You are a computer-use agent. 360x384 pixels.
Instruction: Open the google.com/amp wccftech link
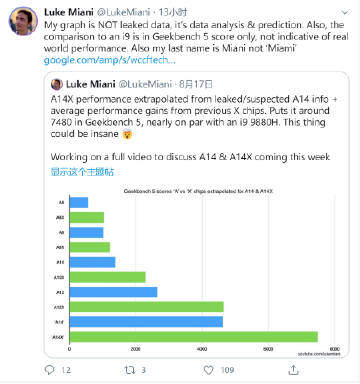pyautogui.click(x=109, y=60)
